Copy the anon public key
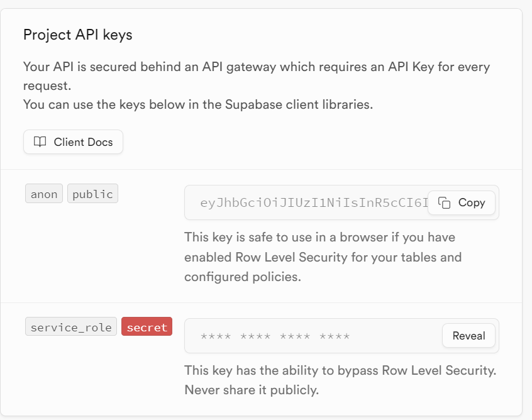 [462, 202]
